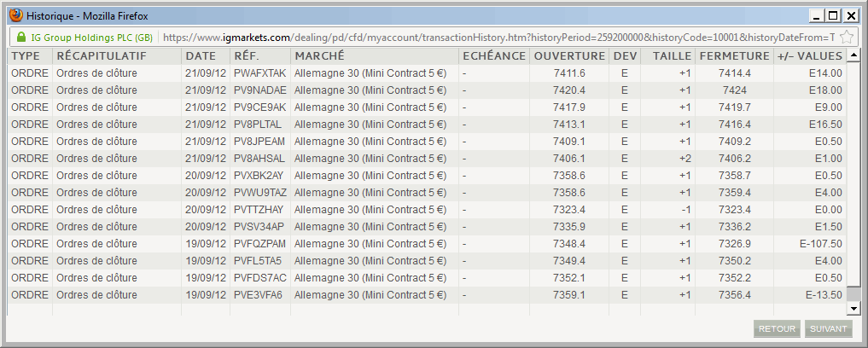Screen dimensions: 868x348
Task: Click closing price 7350.2
Action: 735,261
